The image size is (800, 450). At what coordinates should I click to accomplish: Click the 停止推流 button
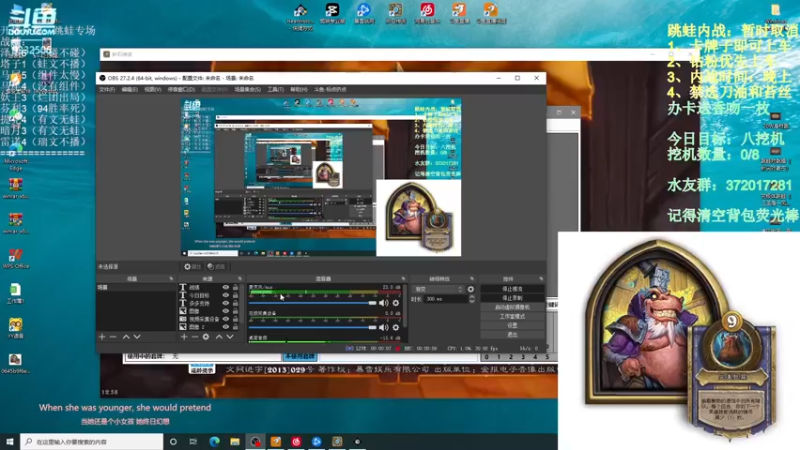tap(512, 289)
